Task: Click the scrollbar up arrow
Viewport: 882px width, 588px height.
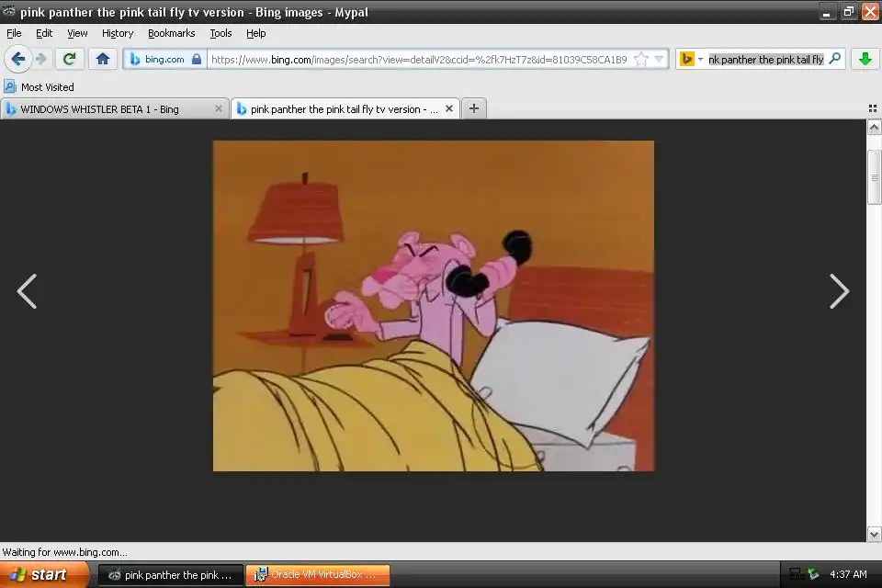Action: click(874, 128)
